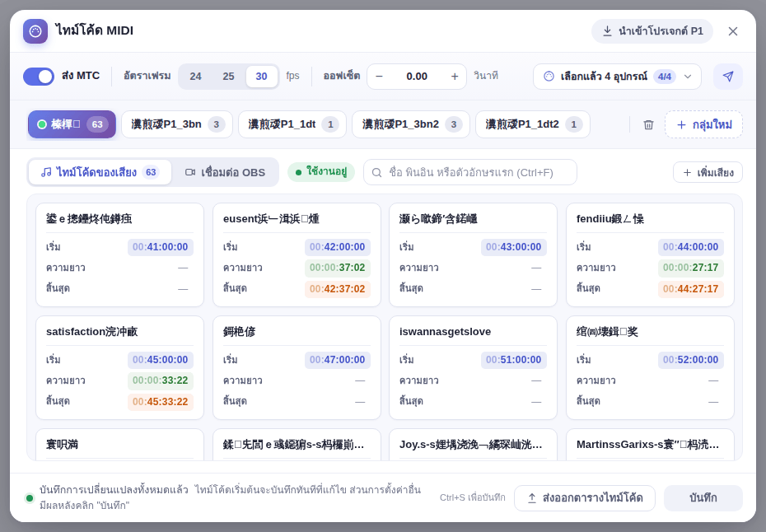Decrease offset with minus button

click(379, 77)
